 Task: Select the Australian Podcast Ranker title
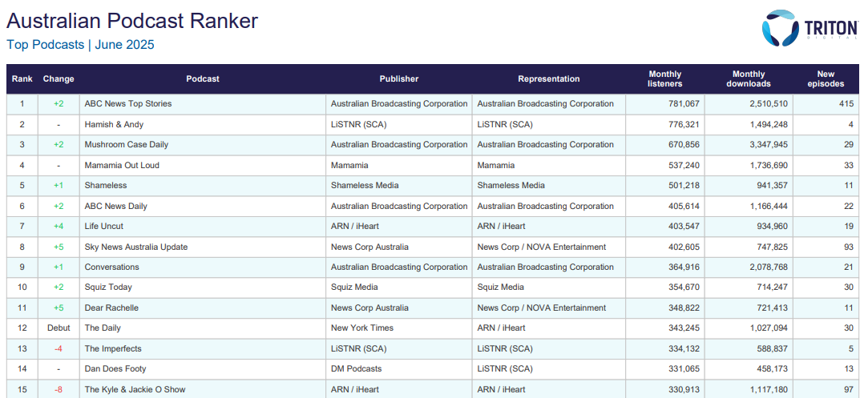coord(132,21)
